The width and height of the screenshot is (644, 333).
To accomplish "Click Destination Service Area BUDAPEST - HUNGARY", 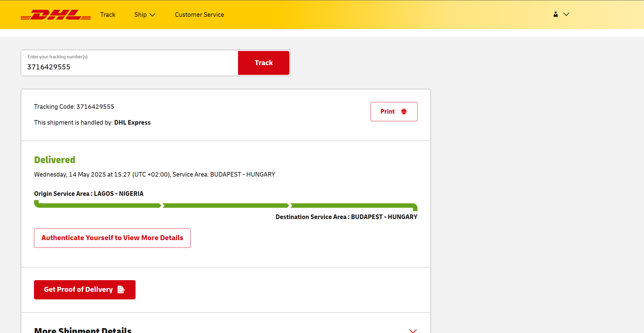I will click(x=346, y=217).
